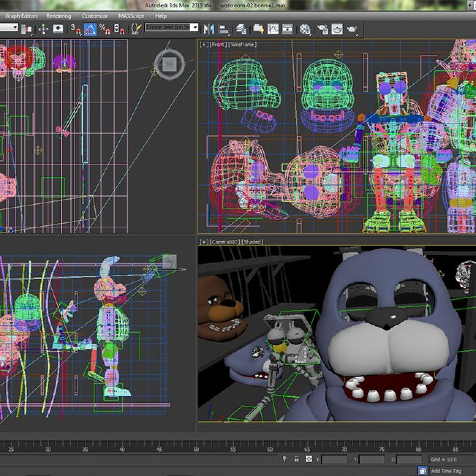Click Add Time Tag
Screen dimensions: 476x476
(446, 471)
